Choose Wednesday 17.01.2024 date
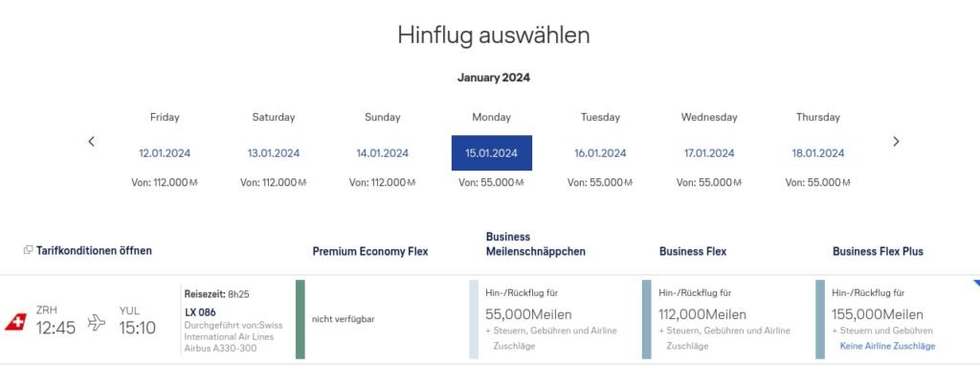The image size is (980, 366). [x=709, y=153]
